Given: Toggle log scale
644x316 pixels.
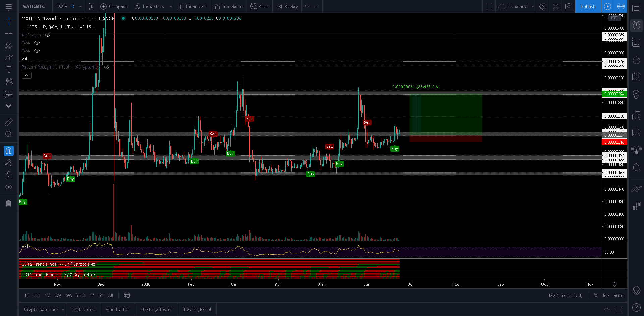Looking at the screenshot, I should click(606, 295).
